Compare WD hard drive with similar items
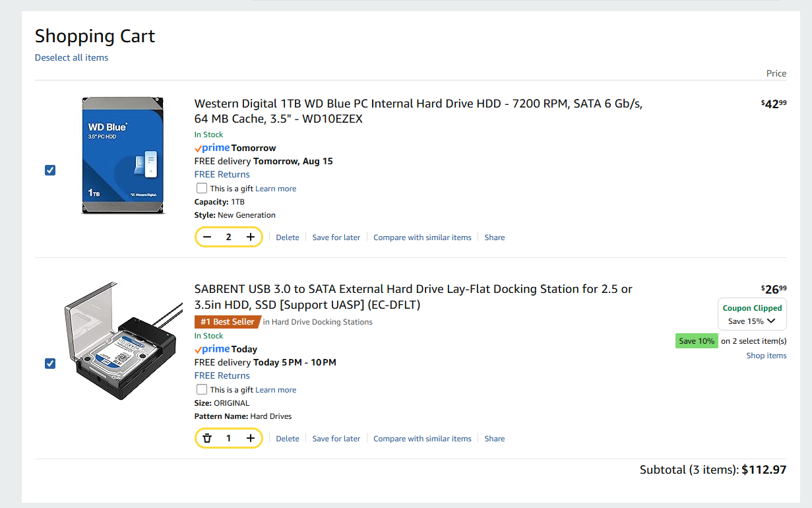 click(x=422, y=238)
